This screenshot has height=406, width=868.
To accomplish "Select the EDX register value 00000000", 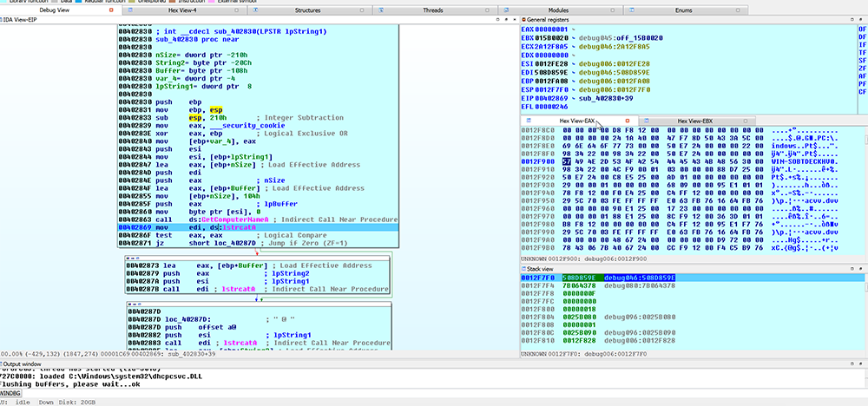I will 552,56.
